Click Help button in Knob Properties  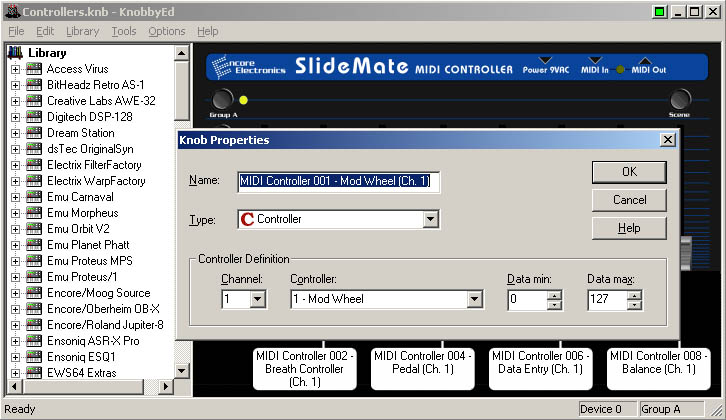point(629,228)
